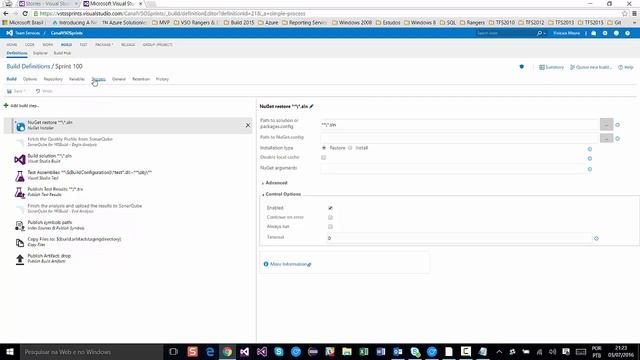Switch to the Variables tab
Viewport: 640px width, 360px height.
77,79
